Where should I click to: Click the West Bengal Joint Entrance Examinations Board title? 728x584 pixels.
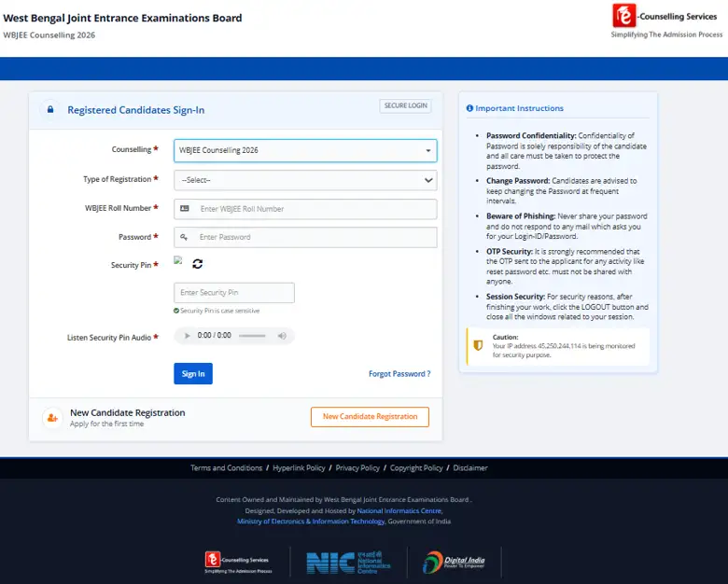click(122, 18)
